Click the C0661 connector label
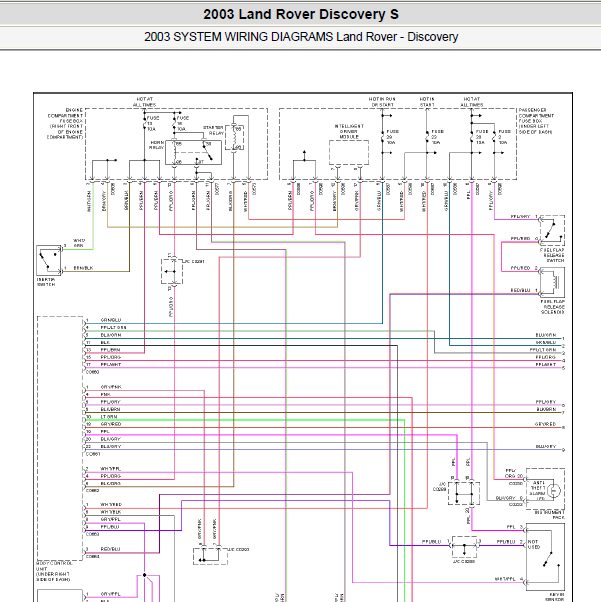Image resolution: width=601 pixels, height=602 pixels. [x=93, y=454]
